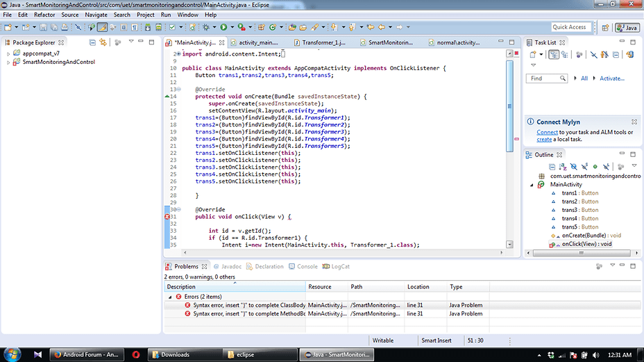The height and width of the screenshot is (362, 644).
Task: Click the Activate... link in Task List
Action: 611,78
